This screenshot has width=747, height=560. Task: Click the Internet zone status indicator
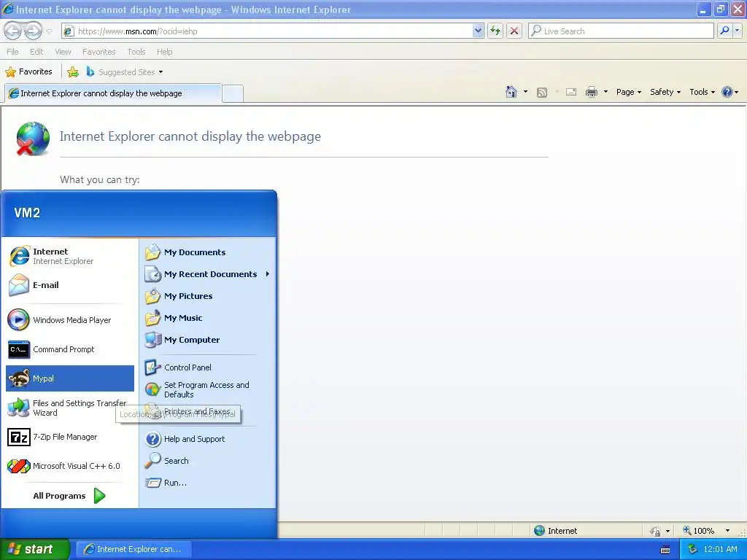pos(555,531)
